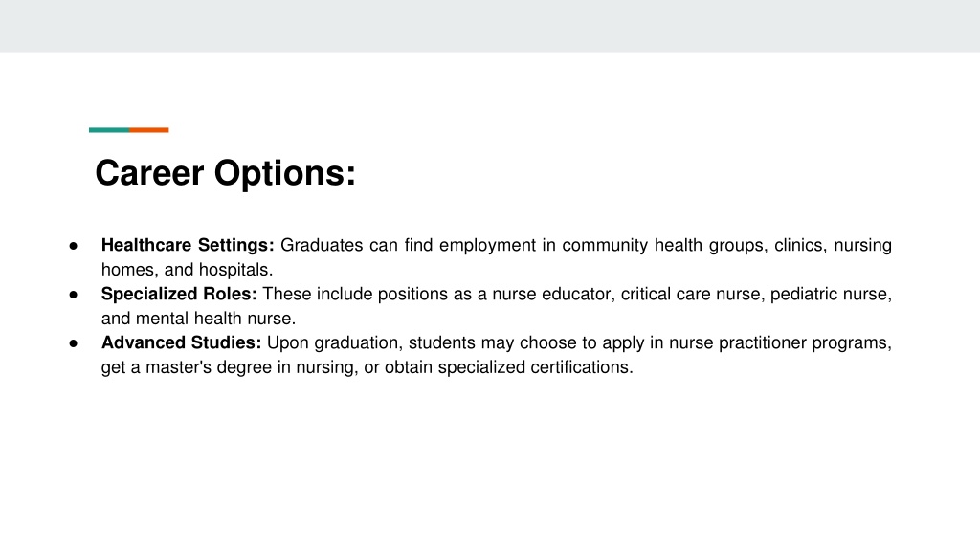
Task: Click the bullet point before Specialized Roles
Action: tap(74, 295)
